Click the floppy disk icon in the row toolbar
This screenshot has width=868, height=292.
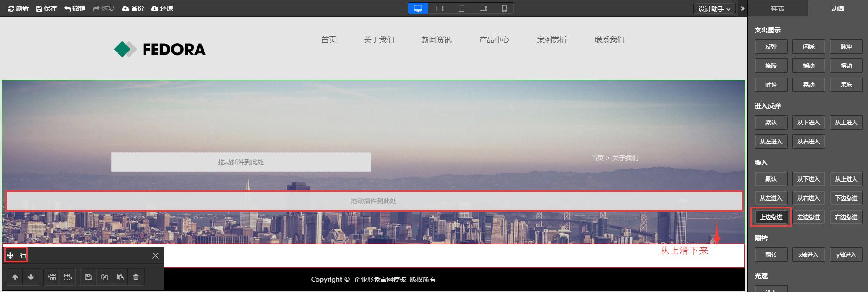88,277
